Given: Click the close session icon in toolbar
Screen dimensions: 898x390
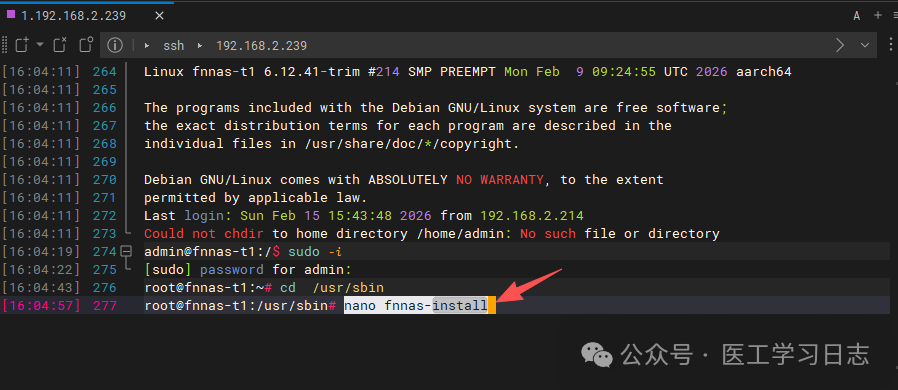Looking at the screenshot, I should click(x=60, y=45).
